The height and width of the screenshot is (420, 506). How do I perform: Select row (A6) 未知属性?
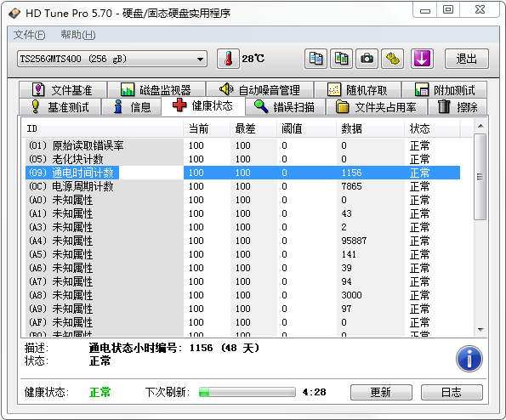[x=242, y=268]
